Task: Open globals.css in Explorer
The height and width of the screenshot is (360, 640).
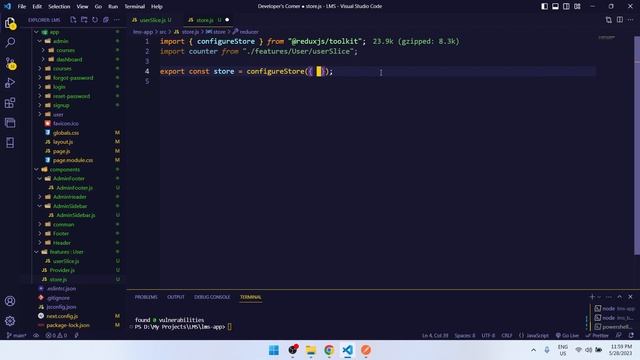Action: click(66, 133)
